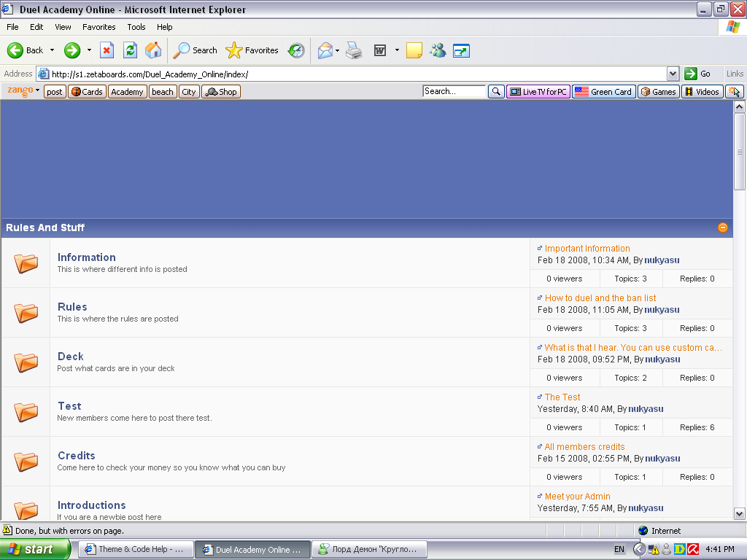Open the History toolbar icon

(296, 50)
